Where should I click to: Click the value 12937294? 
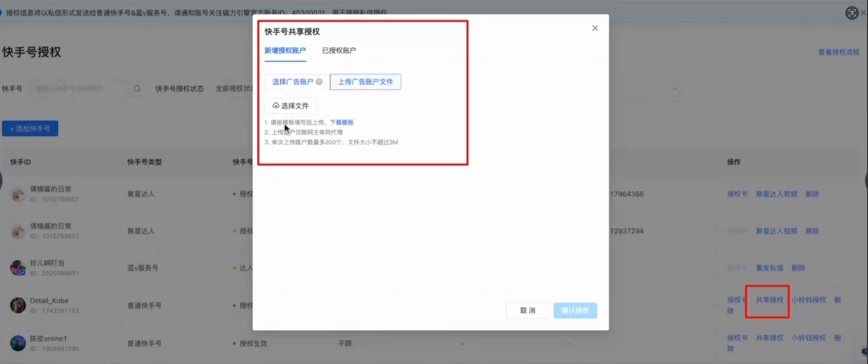point(627,231)
